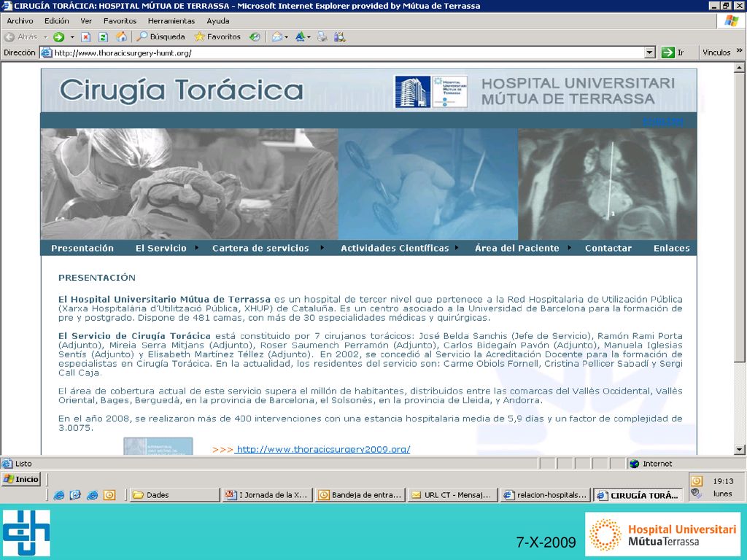Click the vertical scrollbar thumb
747x560 pixels.
[x=740, y=217]
